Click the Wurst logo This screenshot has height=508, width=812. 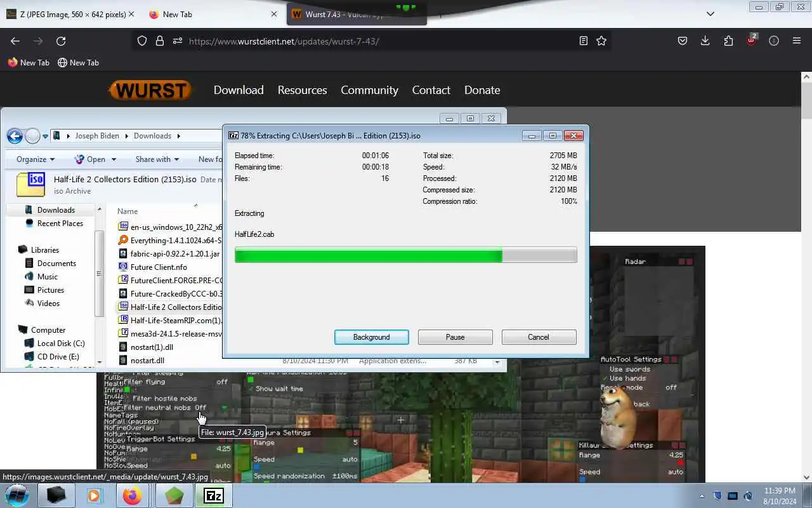tap(150, 90)
